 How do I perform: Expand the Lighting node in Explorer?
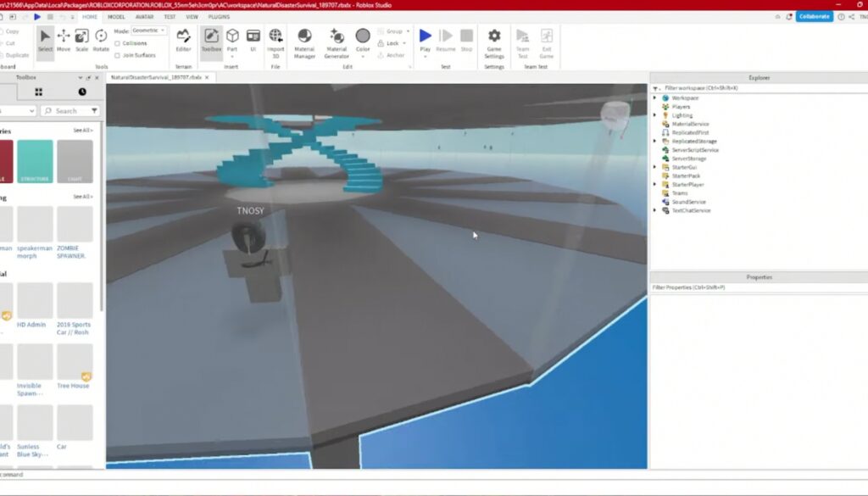655,115
